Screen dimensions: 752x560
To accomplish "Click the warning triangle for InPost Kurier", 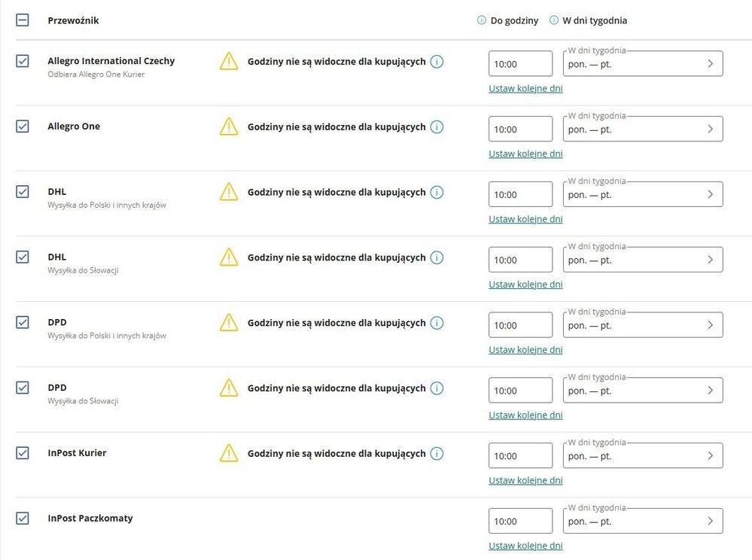I will tap(229, 453).
